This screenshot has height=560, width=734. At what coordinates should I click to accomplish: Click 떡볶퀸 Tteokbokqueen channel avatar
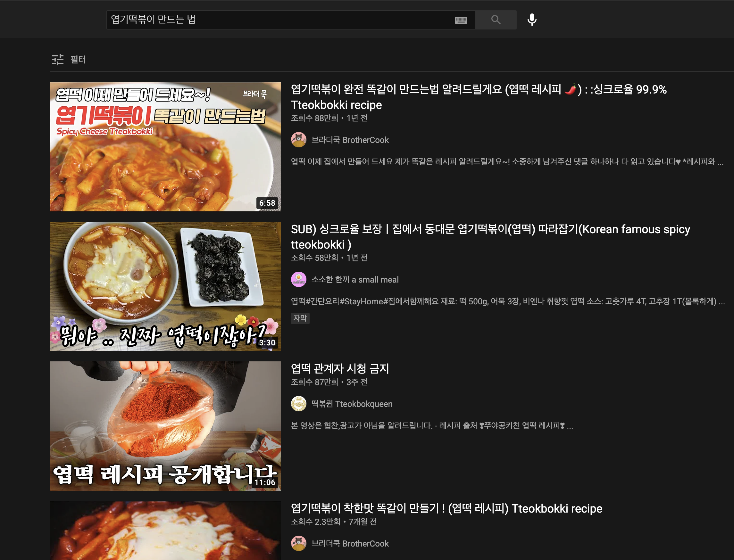point(298,404)
